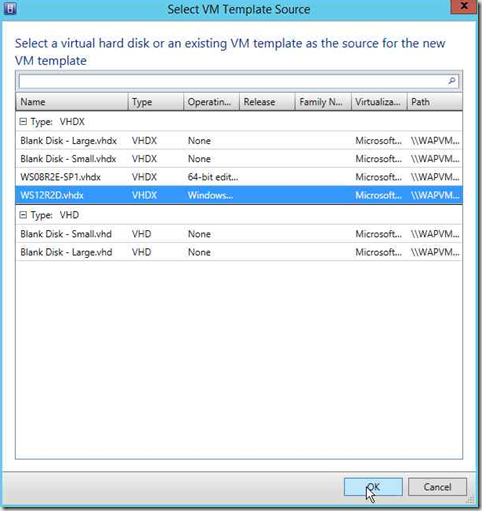Sort by the Name column header
The height and width of the screenshot is (511, 482).
(x=72, y=102)
